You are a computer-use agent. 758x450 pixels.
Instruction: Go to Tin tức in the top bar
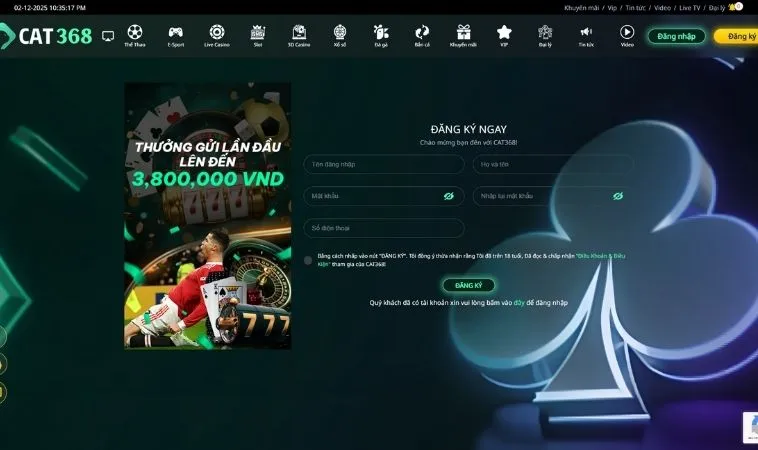click(x=636, y=7)
